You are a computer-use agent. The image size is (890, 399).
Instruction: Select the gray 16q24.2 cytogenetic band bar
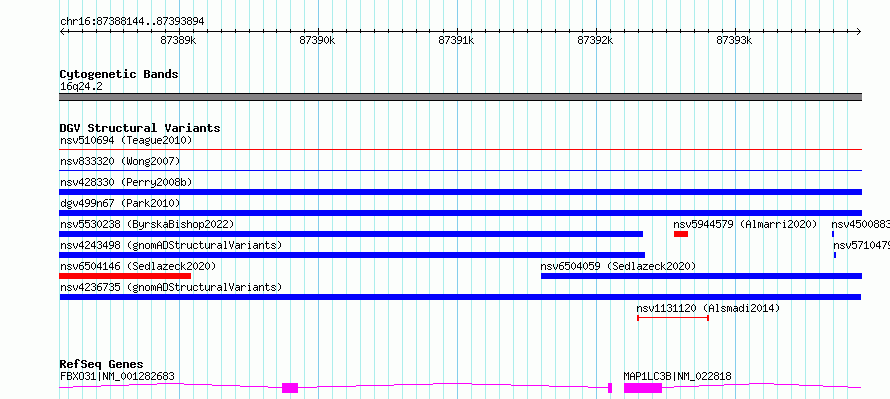(460, 97)
